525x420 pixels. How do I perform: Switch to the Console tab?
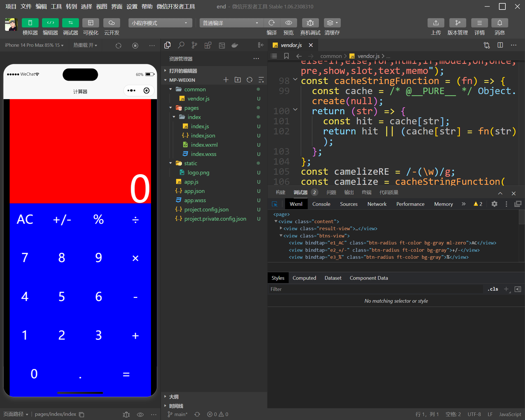point(321,204)
